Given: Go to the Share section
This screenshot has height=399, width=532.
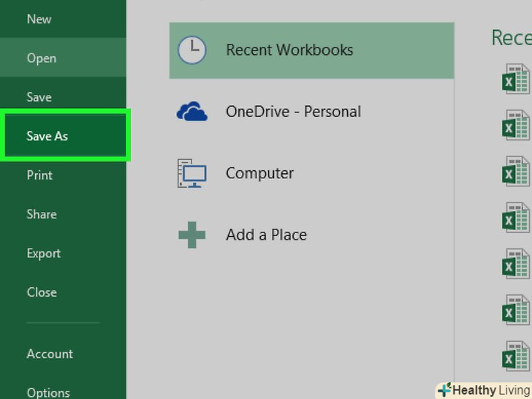Looking at the screenshot, I should pyautogui.click(x=42, y=214).
